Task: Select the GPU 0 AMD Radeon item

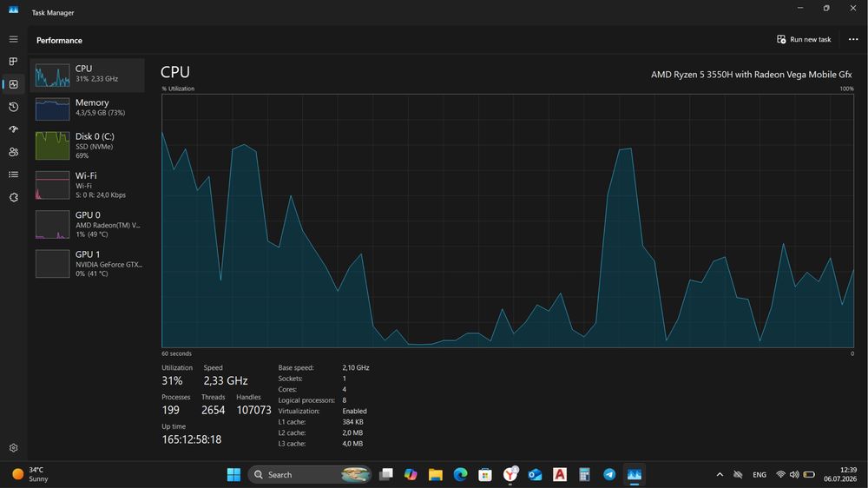Action: tap(88, 224)
